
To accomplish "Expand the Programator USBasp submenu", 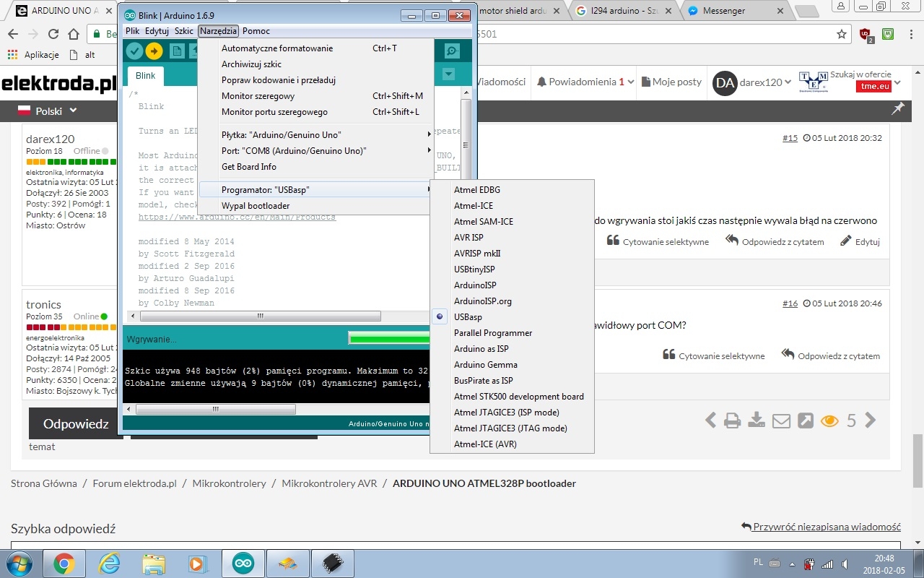I will tap(316, 190).
